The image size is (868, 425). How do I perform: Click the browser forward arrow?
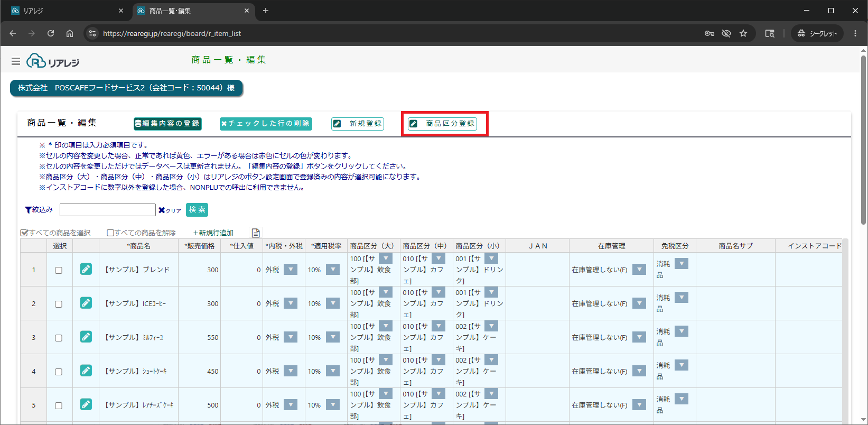pos(32,33)
